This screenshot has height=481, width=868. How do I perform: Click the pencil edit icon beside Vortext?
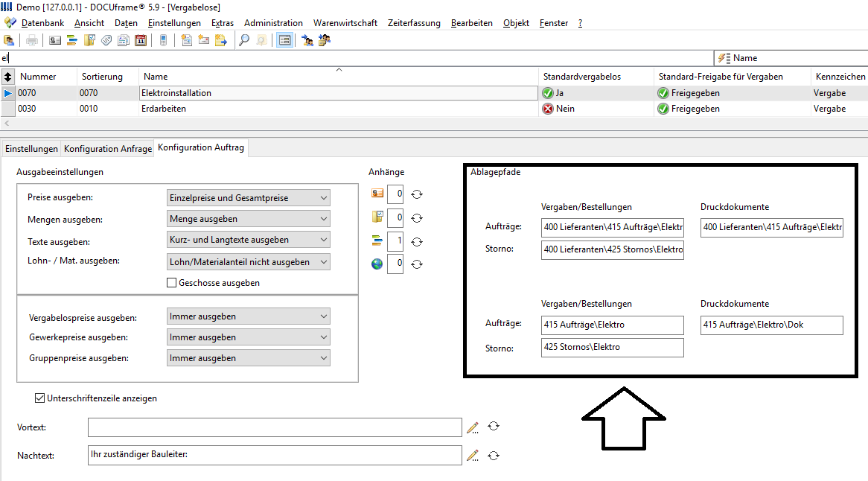[x=473, y=427]
